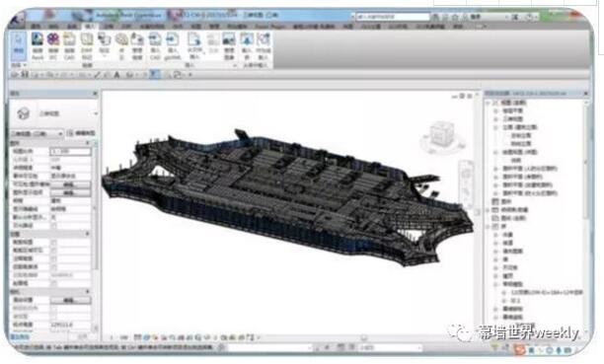This screenshot has width=604, height=364.
Task: Click Edit Type button in Properties panel
Action: (x=81, y=133)
